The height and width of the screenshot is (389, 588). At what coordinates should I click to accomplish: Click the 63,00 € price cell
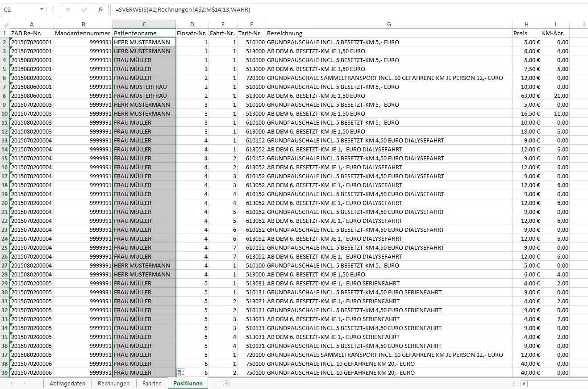pyautogui.click(x=526, y=96)
